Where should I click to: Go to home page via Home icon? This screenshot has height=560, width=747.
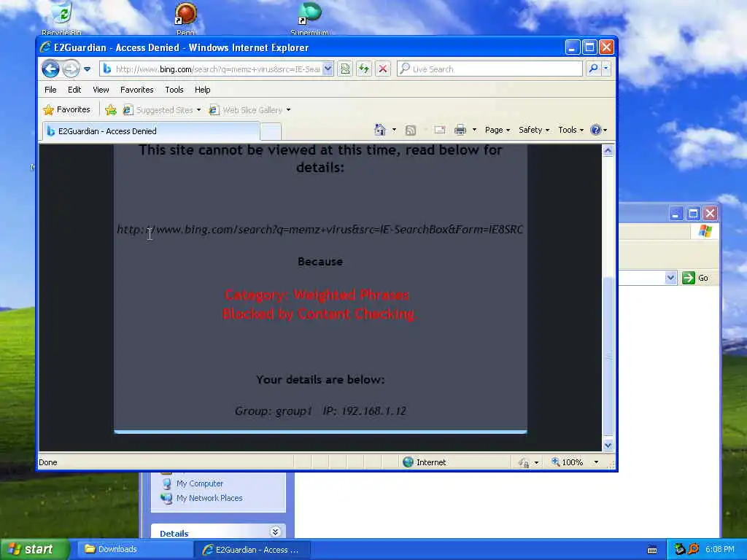click(379, 130)
